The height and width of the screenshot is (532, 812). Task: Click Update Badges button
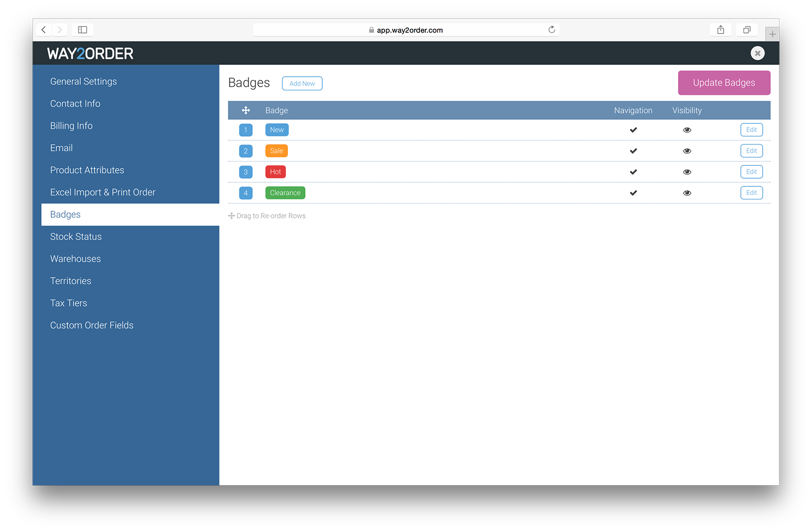724,83
